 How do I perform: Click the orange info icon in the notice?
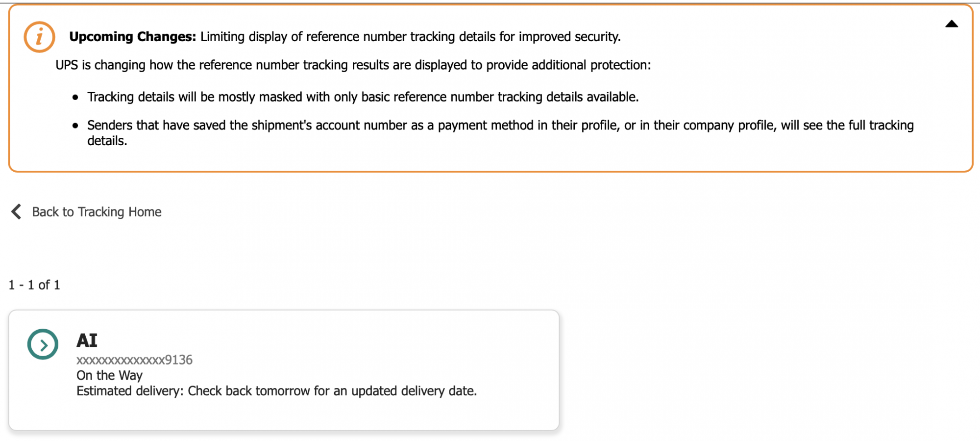point(39,37)
